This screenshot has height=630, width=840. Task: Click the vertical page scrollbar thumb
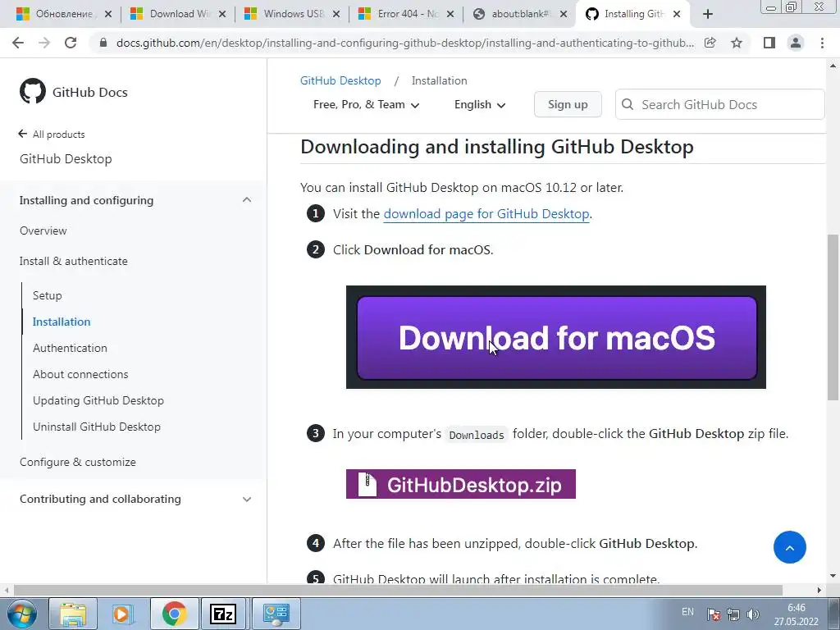[833, 317]
